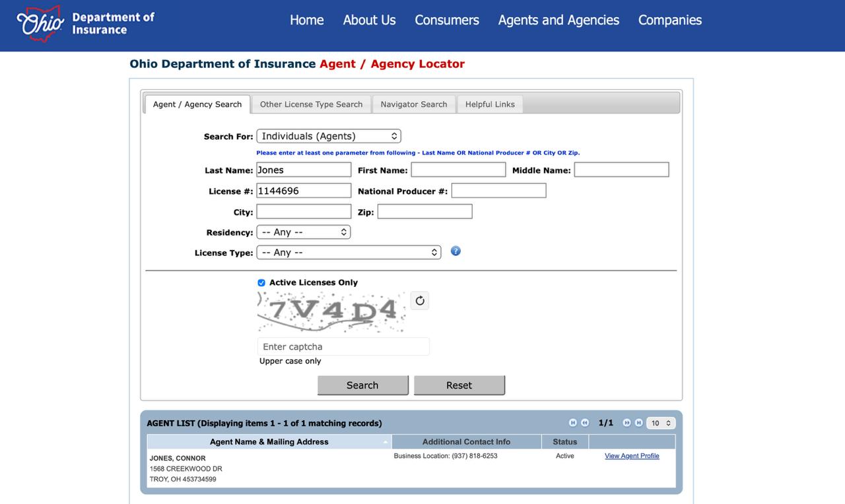The height and width of the screenshot is (504, 845).
Task: Click the Active status cell
Action: [565, 456]
